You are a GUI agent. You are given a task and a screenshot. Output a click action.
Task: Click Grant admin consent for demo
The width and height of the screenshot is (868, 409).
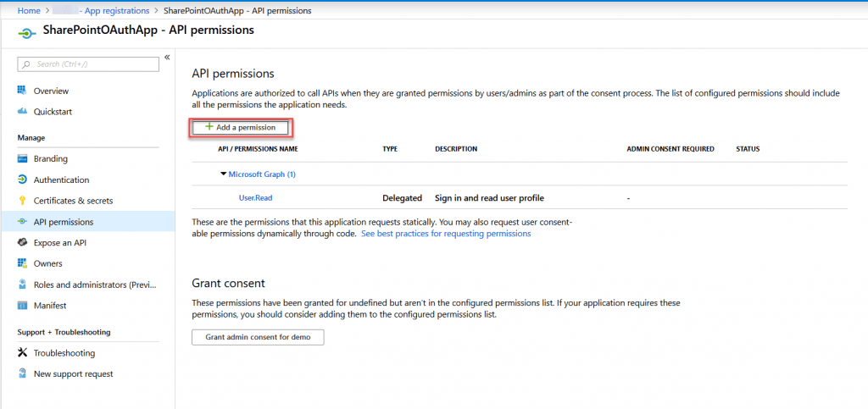click(x=258, y=337)
